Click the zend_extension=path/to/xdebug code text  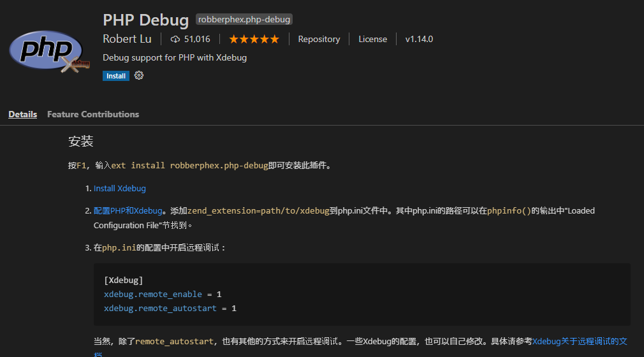click(x=258, y=211)
